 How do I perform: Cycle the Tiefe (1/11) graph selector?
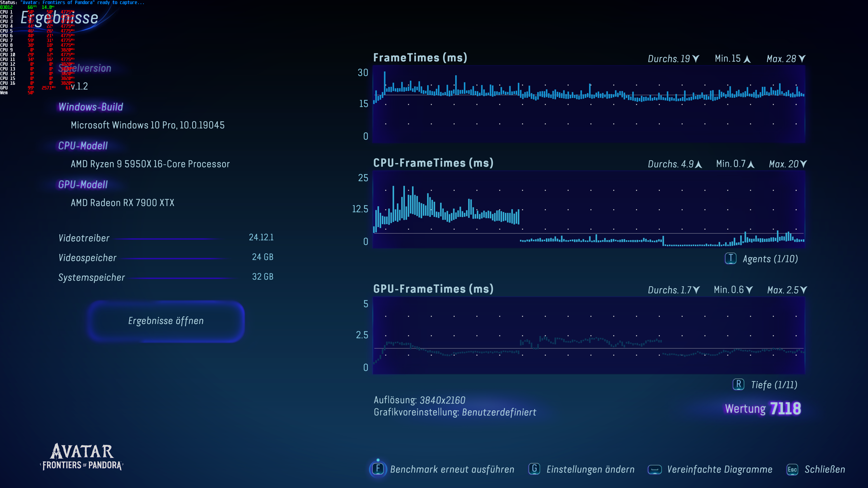pos(774,385)
